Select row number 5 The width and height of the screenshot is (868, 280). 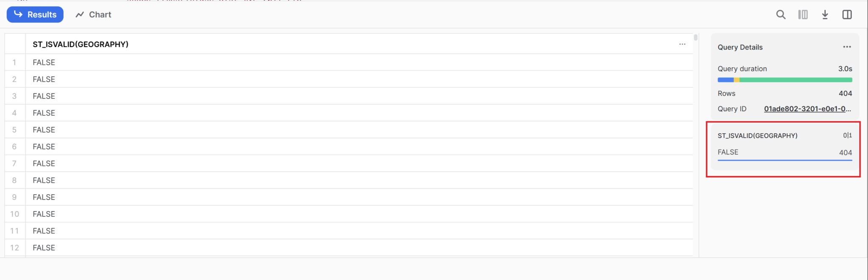point(14,129)
